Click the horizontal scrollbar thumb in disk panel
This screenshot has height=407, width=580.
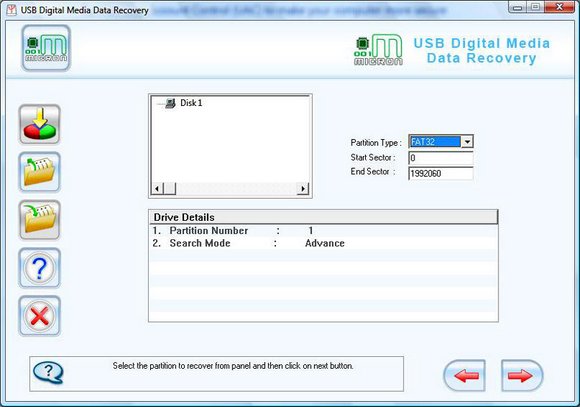pos(169,189)
